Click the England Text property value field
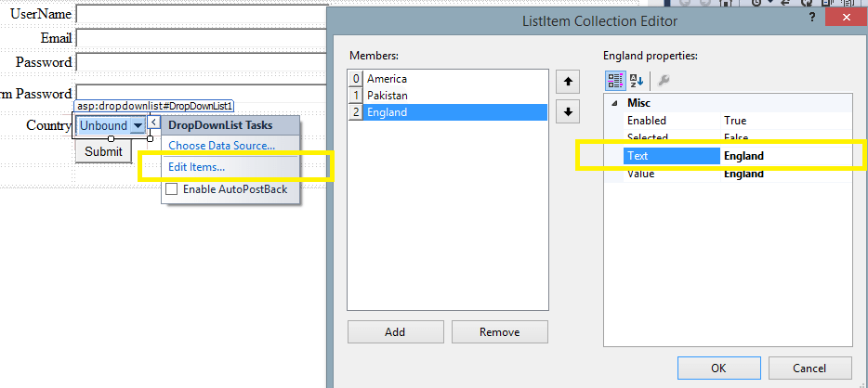The height and width of the screenshot is (388, 868). [x=785, y=156]
